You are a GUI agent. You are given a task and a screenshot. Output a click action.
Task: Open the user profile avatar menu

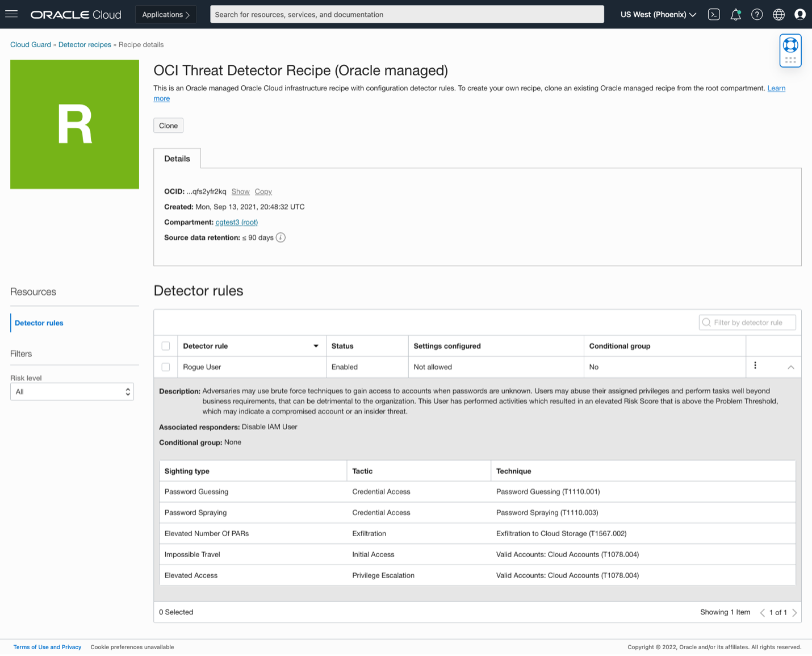[x=800, y=15]
